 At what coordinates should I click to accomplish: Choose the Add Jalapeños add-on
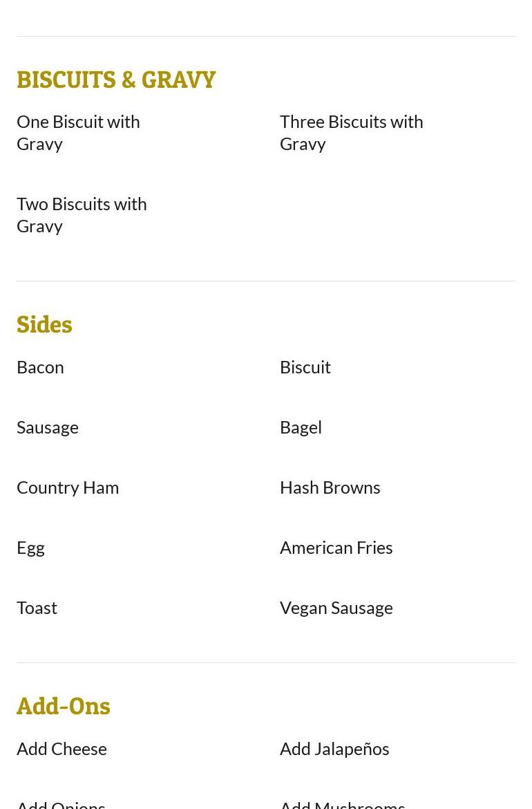(334, 749)
